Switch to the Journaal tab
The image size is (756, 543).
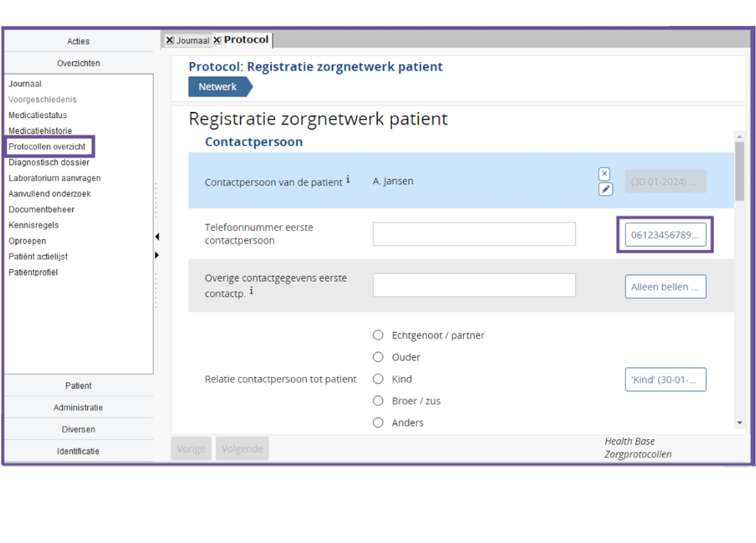tap(193, 41)
